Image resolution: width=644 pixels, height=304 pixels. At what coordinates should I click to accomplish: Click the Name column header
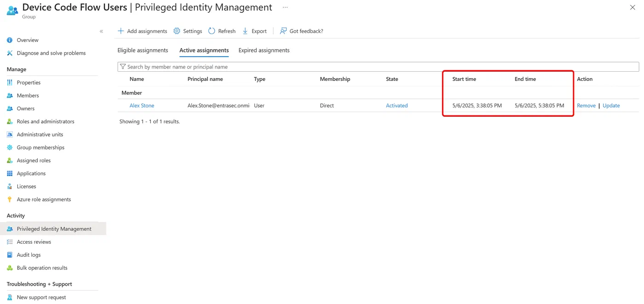click(x=137, y=79)
